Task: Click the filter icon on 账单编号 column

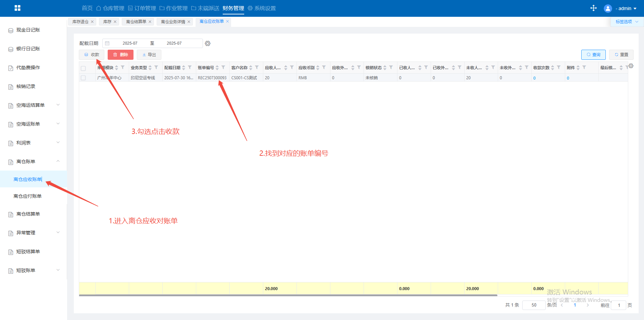Action: pyautogui.click(x=223, y=67)
